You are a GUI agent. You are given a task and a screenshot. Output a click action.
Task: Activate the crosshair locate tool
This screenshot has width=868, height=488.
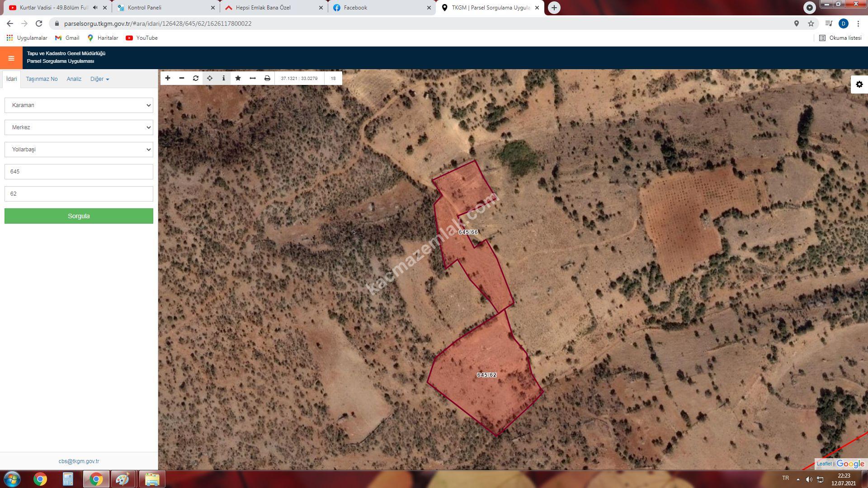tap(210, 78)
